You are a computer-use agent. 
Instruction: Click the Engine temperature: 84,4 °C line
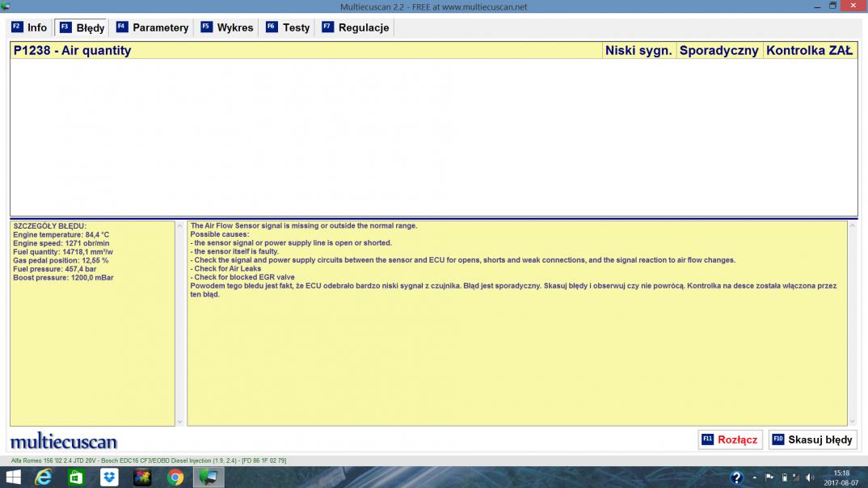coord(61,234)
